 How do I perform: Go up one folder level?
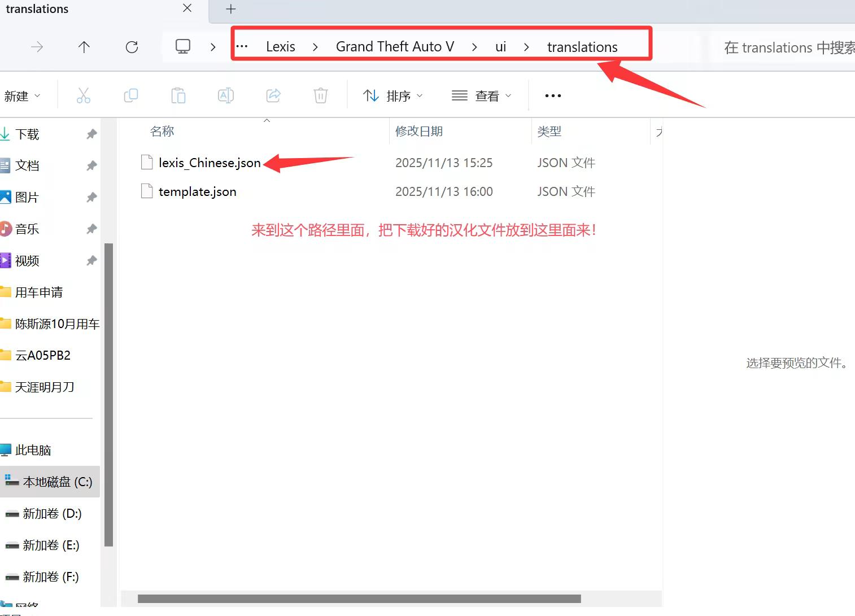point(84,47)
